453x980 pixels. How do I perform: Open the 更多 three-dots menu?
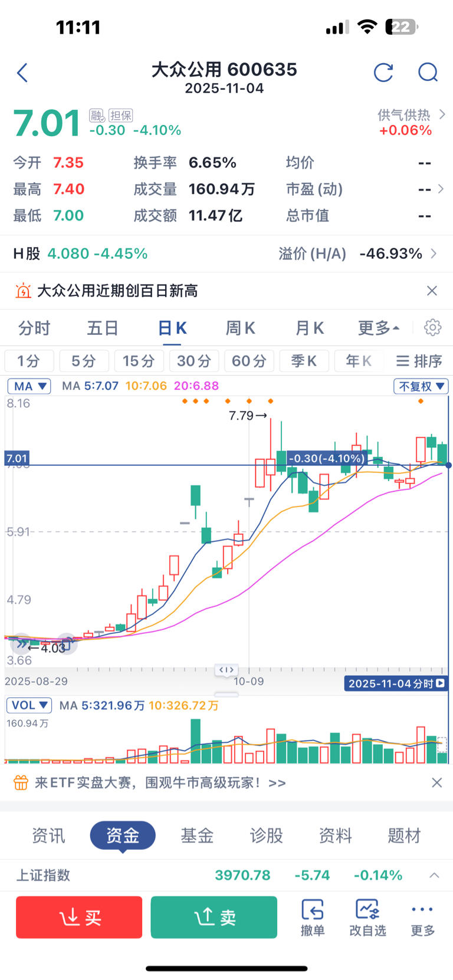[x=422, y=917]
